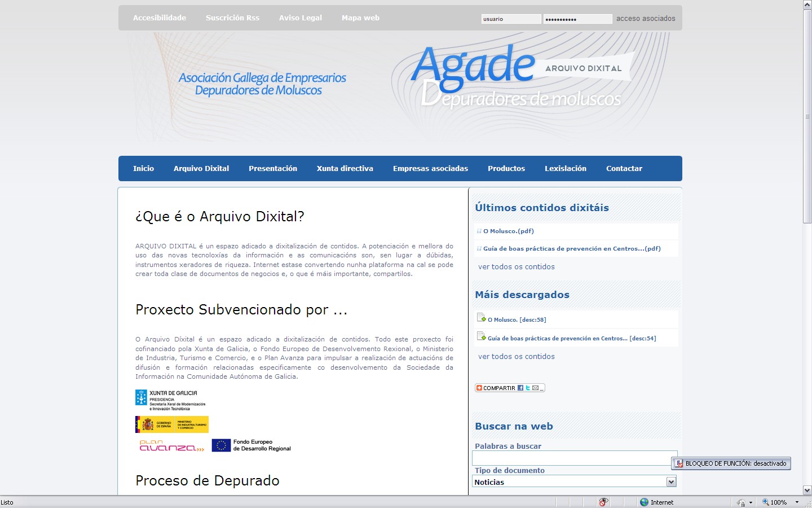Image resolution: width=812 pixels, height=508 pixels.
Task: Click the Listo status bar text
Action: click(x=7, y=502)
